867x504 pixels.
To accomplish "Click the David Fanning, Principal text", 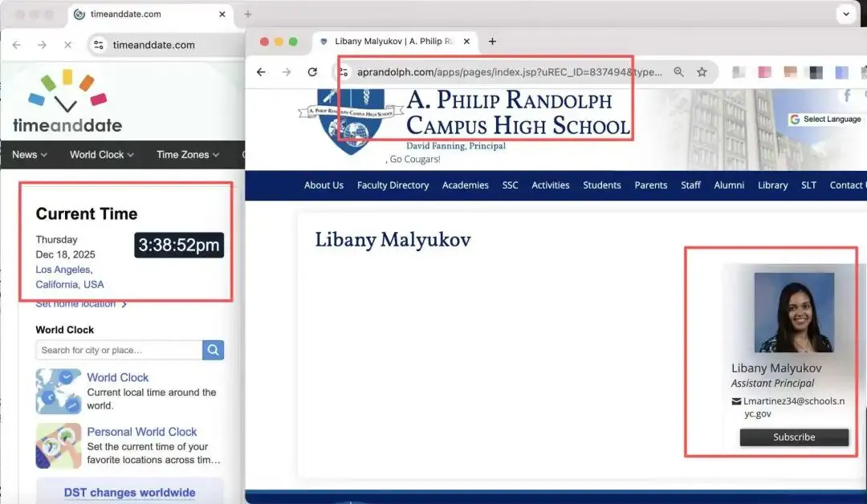I will 456,146.
